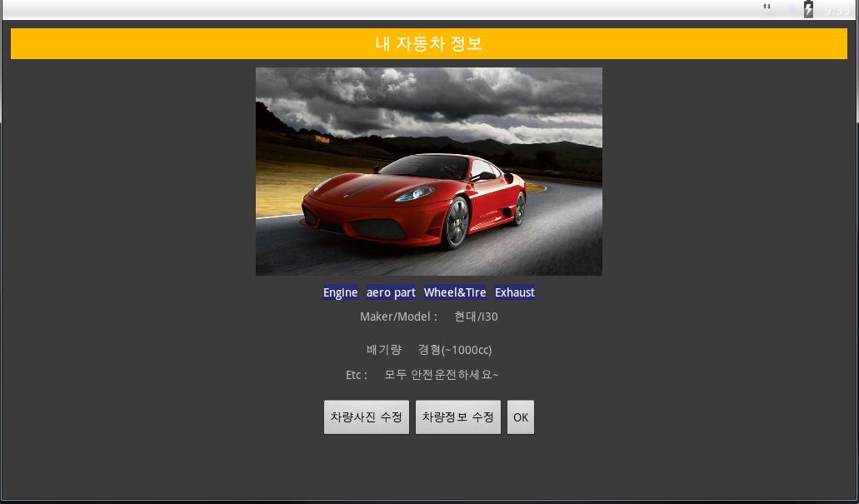Select the aero part category

pos(391,292)
